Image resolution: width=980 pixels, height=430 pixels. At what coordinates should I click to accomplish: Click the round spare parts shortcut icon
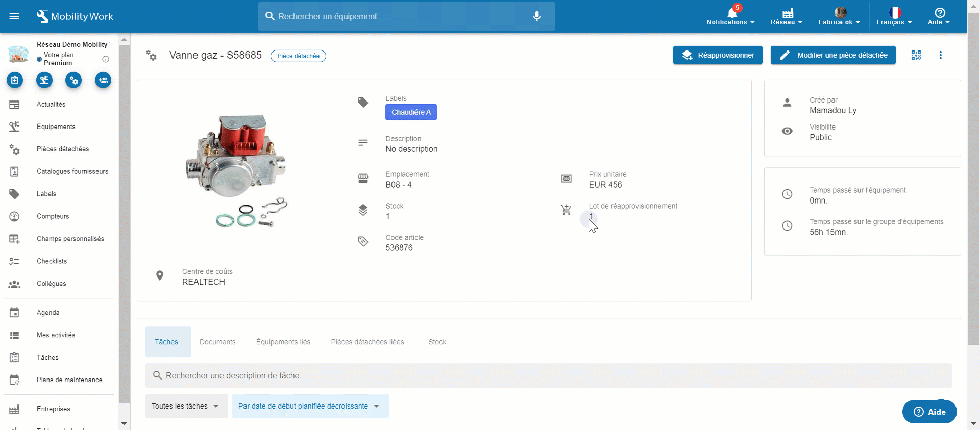[x=73, y=80]
